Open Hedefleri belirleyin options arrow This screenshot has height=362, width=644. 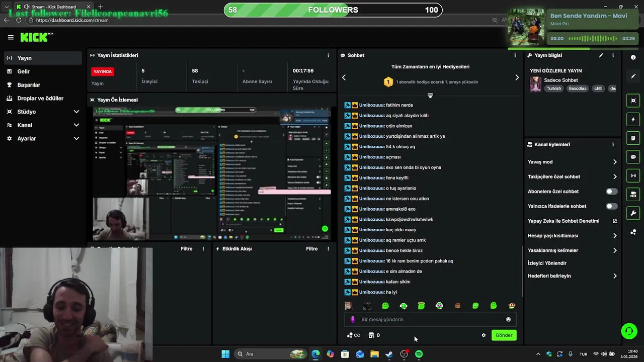click(x=615, y=276)
